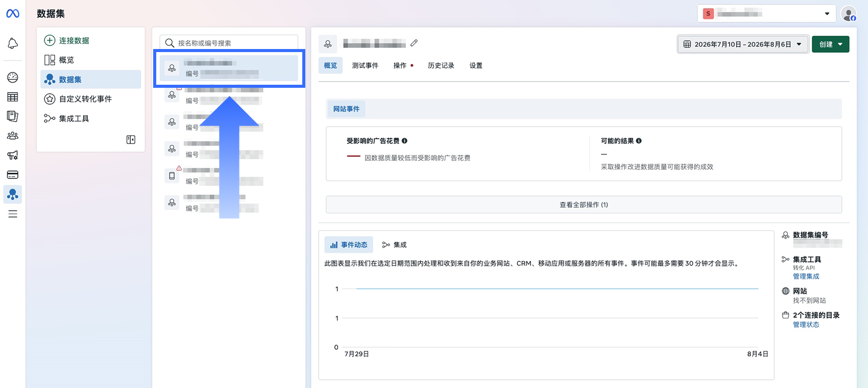Click the 找不到网站 text
Image resolution: width=868 pixels, height=388 pixels.
[x=809, y=301]
